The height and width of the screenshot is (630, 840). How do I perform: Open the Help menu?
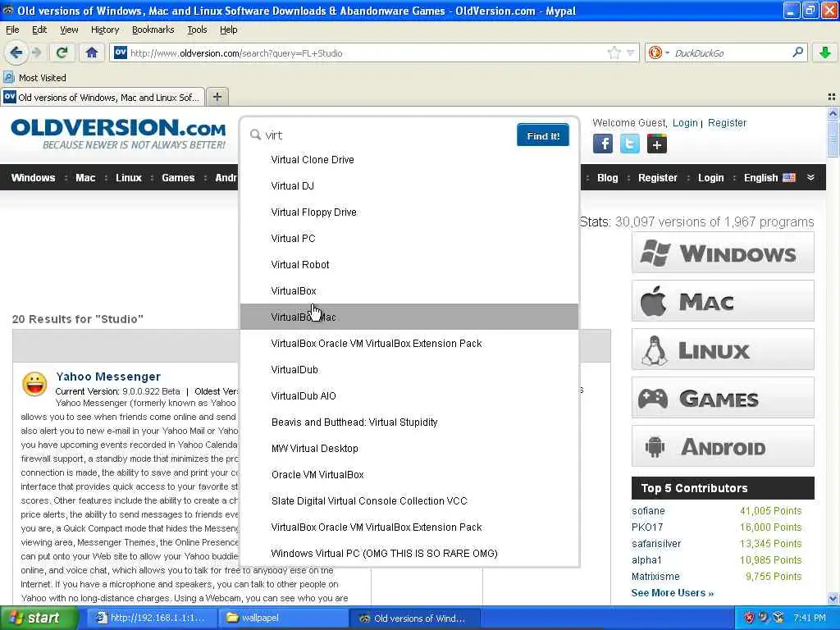(229, 30)
